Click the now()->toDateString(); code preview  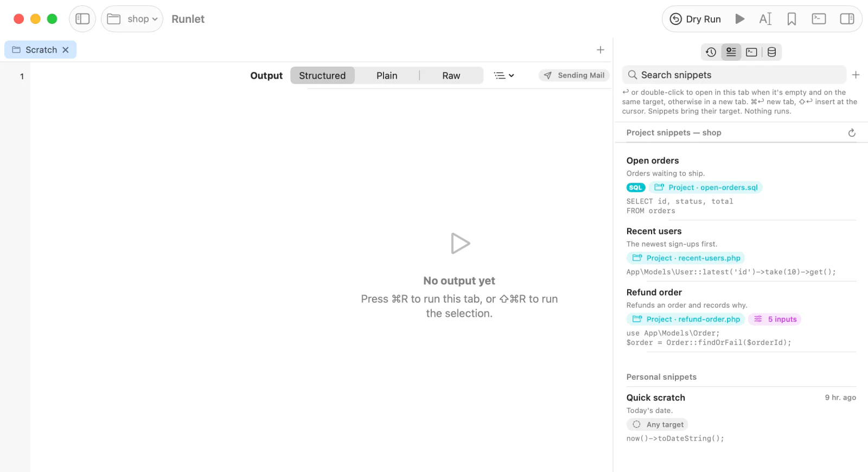675,438
